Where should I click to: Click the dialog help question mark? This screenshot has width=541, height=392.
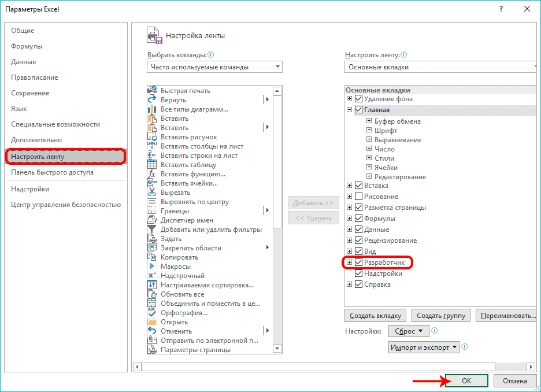[x=501, y=9]
